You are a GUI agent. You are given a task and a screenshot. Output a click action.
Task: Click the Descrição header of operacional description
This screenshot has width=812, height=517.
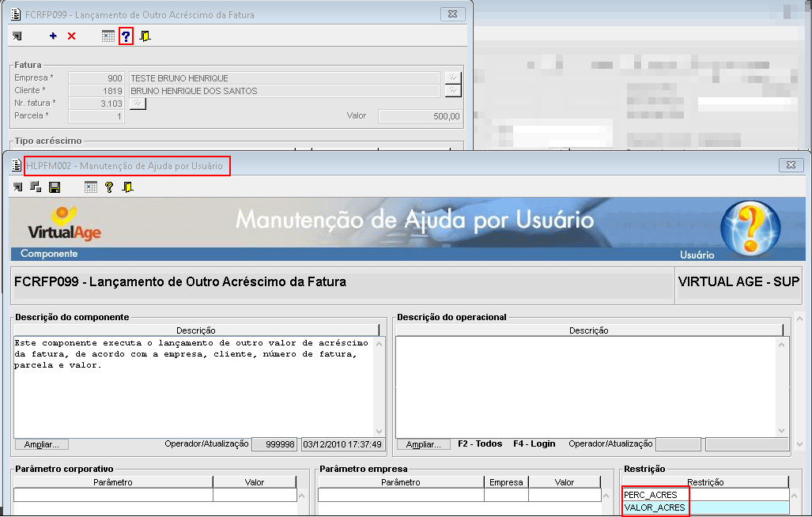coord(589,330)
